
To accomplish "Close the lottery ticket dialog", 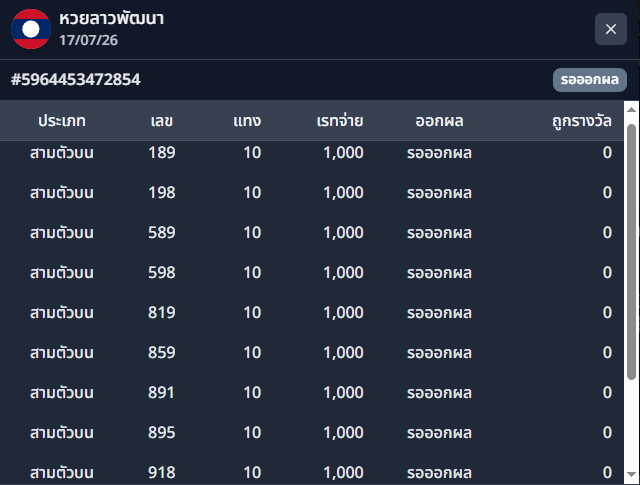I will pos(611,29).
